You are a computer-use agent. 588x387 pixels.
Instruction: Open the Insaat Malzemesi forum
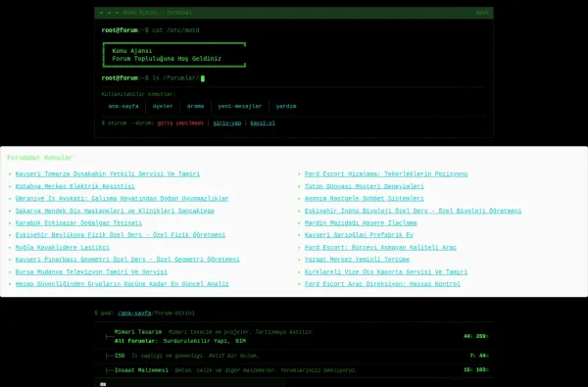click(x=141, y=370)
